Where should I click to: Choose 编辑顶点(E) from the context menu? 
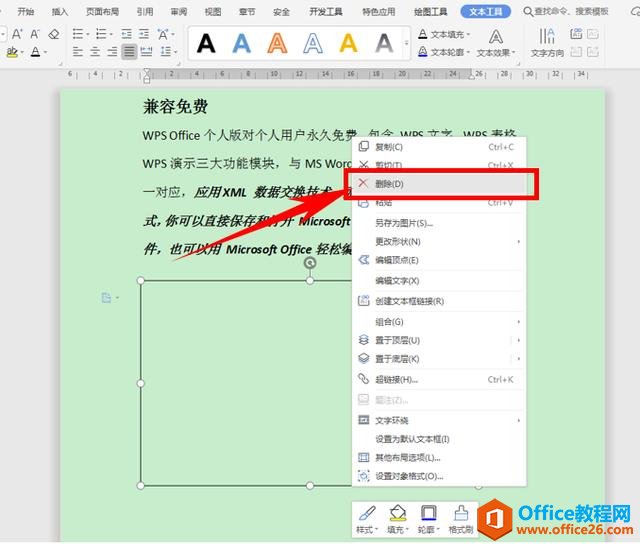[x=439, y=260]
